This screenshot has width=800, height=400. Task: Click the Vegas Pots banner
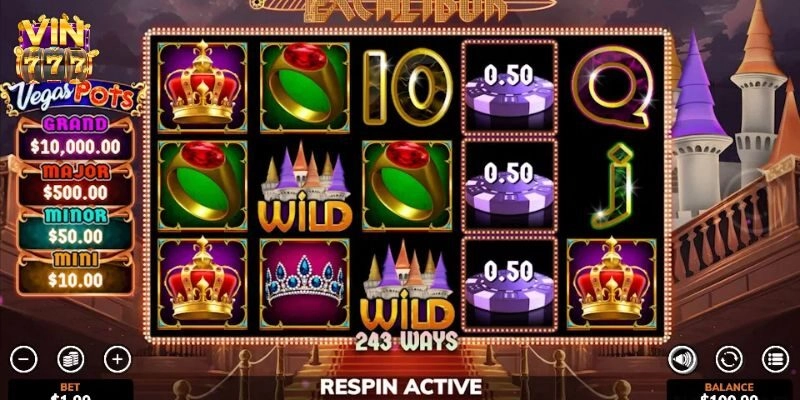pyautogui.click(x=73, y=98)
